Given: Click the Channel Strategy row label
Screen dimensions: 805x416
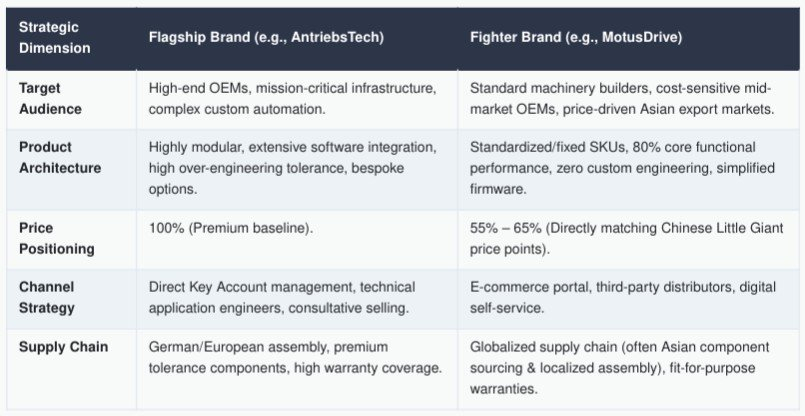Looking at the screenshot, I should point(47,297).
